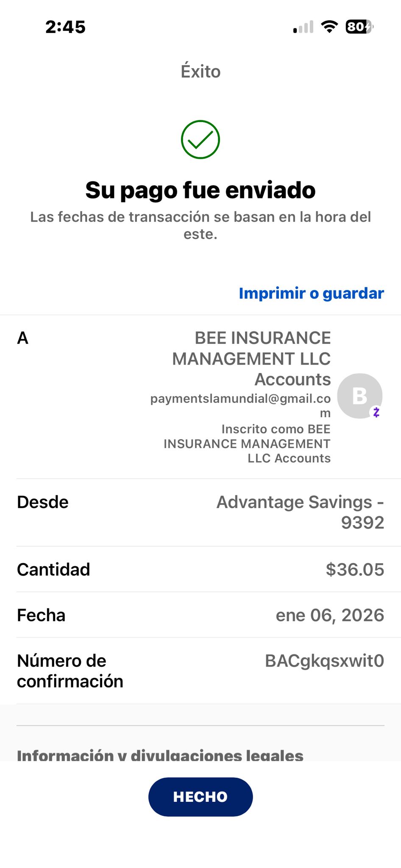Open the Imprimir o guardar link
Image resolution: width=401 pixels, height=868 pixels.
311,293
